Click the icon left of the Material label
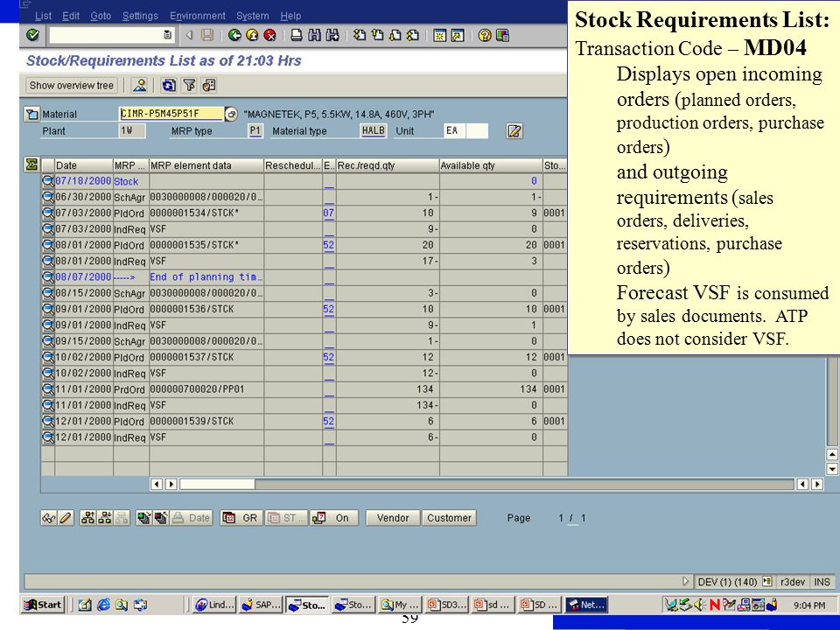840x630 pixels. click(31, 114)
